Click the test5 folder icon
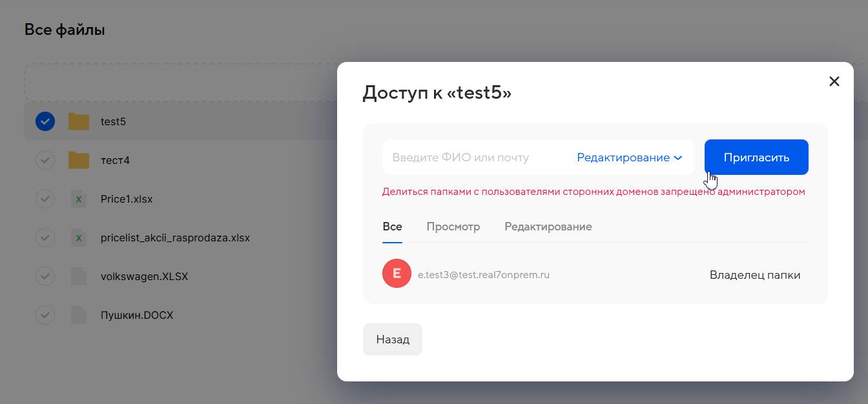The image size is (868, 404). pos(79,121)
